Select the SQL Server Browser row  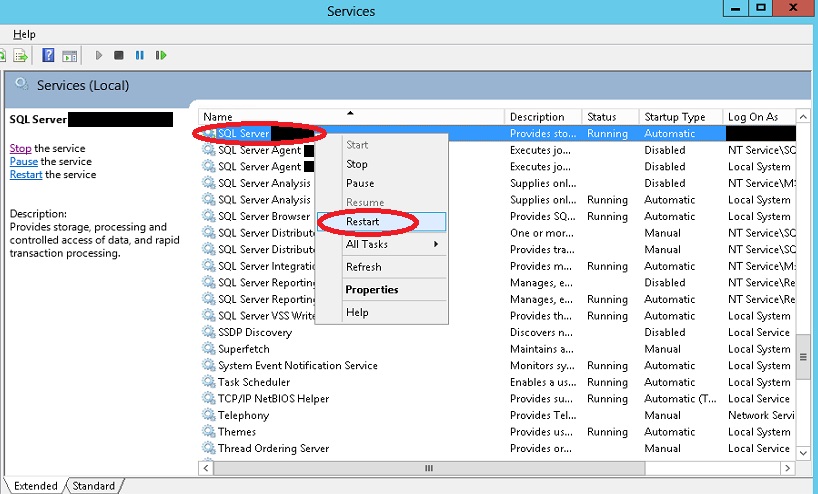tap(498, 216)
